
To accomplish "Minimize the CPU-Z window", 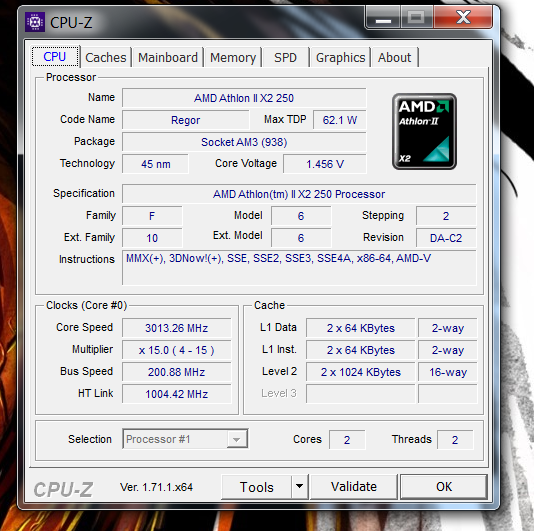I will pos(383,19).
